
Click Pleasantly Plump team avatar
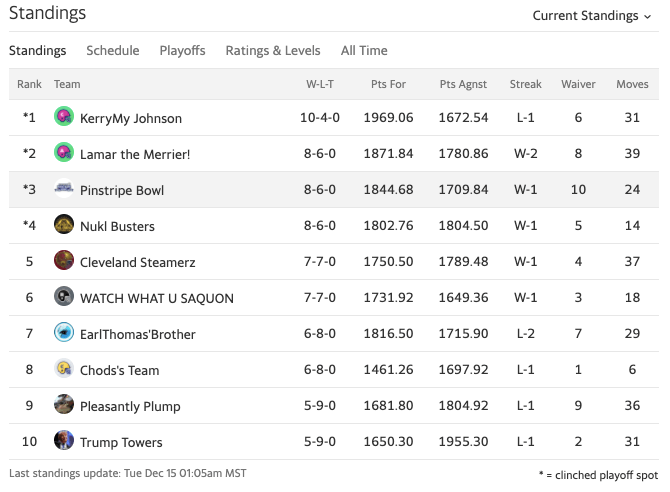pyautogui.click(x=64, y=405)
